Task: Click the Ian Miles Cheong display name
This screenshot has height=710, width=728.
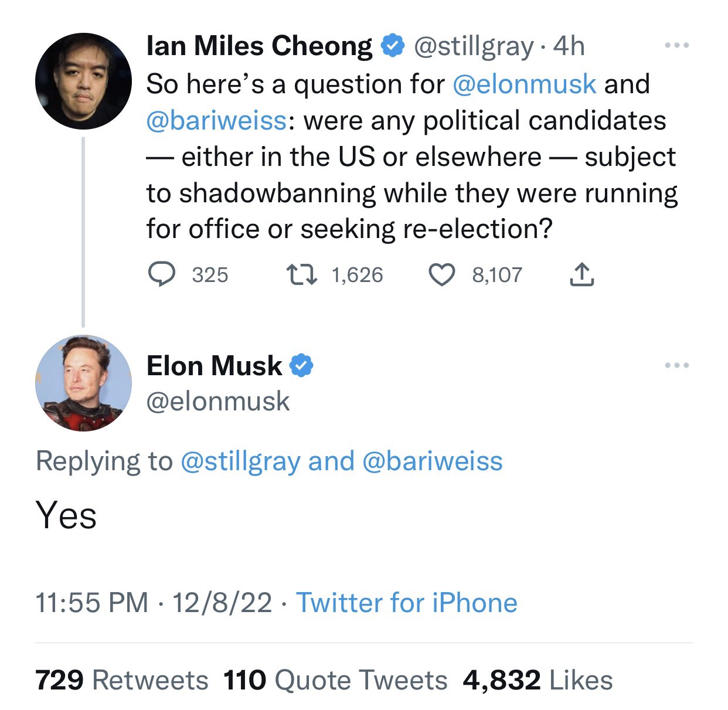Action: pyautogui.click(x=259, y=46)
